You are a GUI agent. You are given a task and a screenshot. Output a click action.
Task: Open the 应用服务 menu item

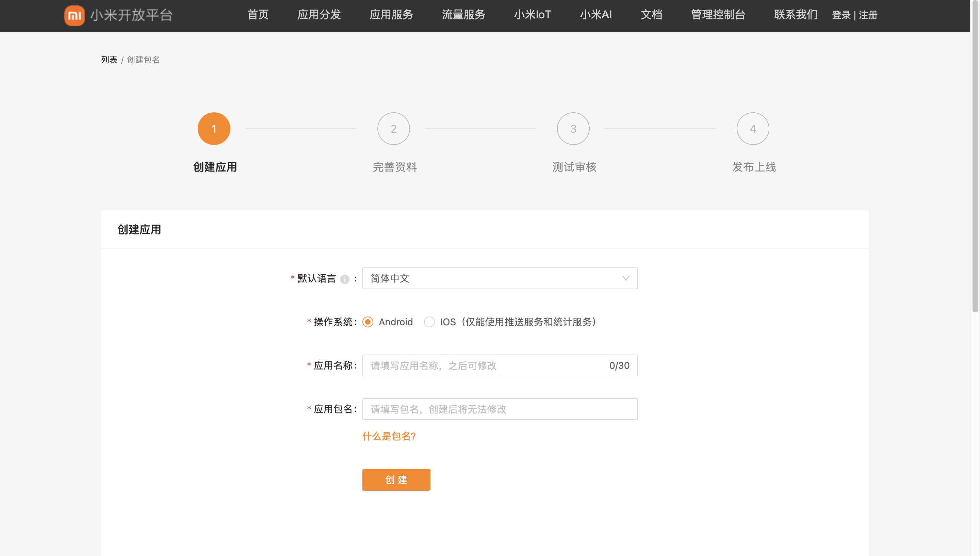391,15
